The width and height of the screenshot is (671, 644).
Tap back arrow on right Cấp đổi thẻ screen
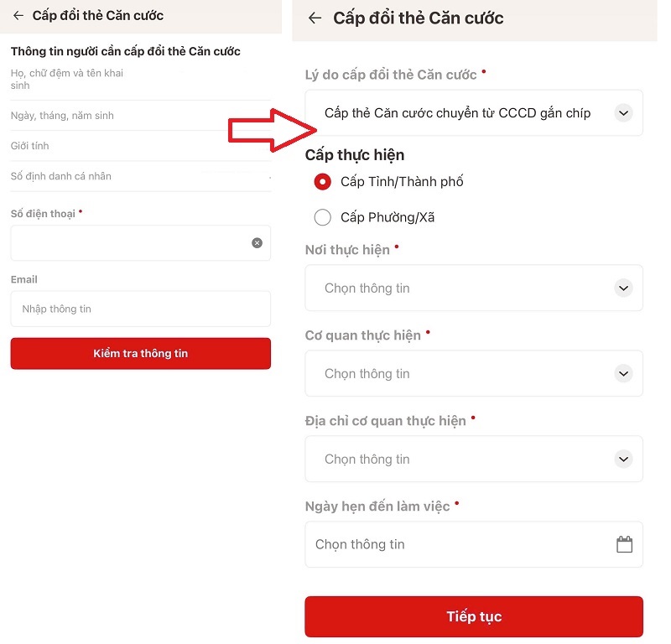[315, 18]
